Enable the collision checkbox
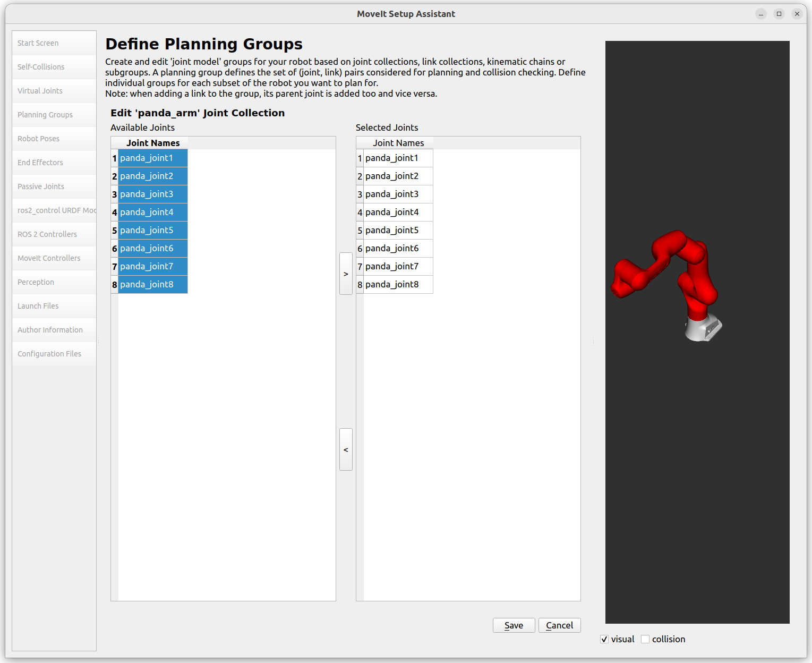The image size is (812, 663). tap(645, 639)
